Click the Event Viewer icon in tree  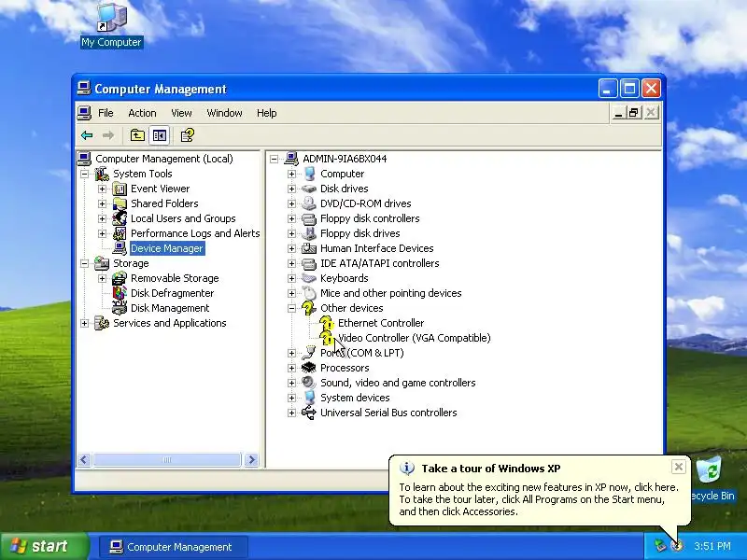point(120,189)
